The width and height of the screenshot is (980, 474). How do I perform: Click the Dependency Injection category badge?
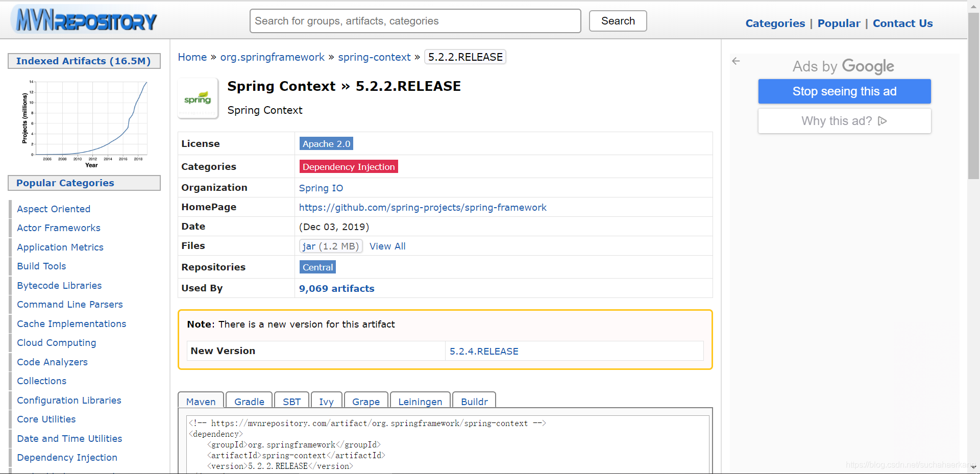[349, 167]
